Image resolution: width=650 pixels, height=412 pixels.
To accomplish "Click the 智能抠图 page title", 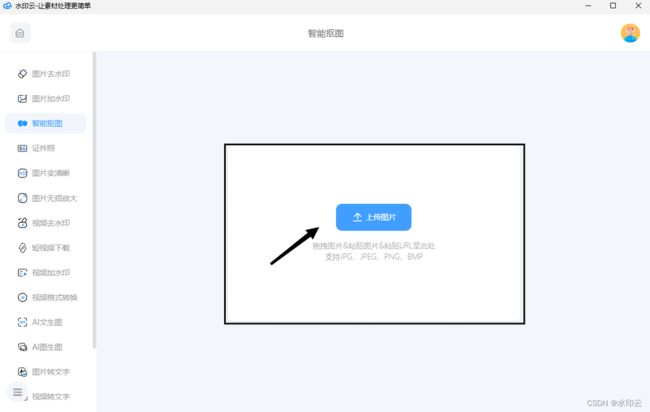I will (x=325, y=34).
